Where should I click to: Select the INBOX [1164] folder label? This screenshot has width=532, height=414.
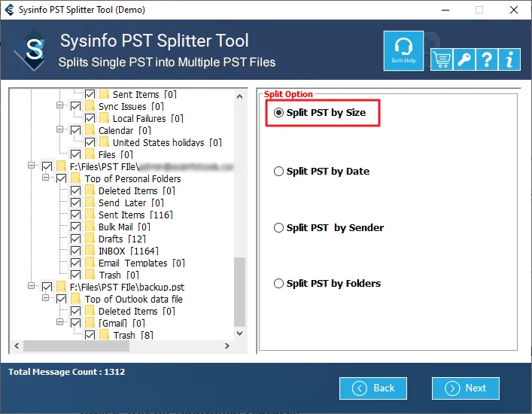tap(129, 251)
